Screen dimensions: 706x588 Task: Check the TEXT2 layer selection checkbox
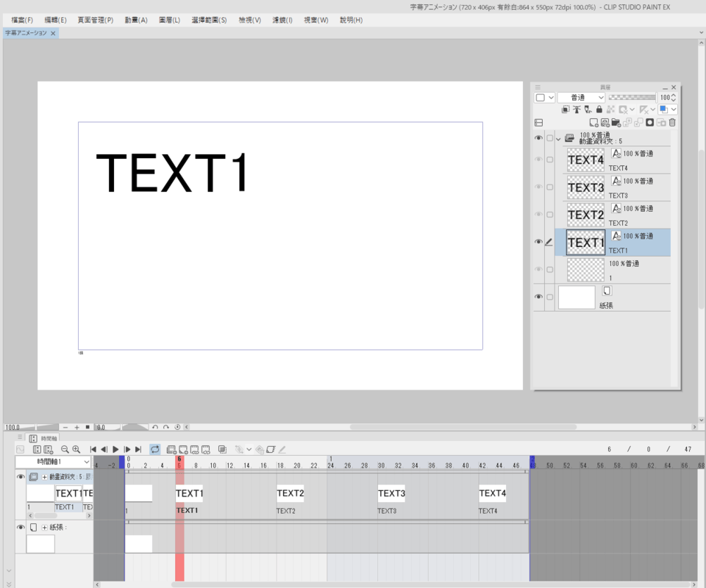point(550,215)
